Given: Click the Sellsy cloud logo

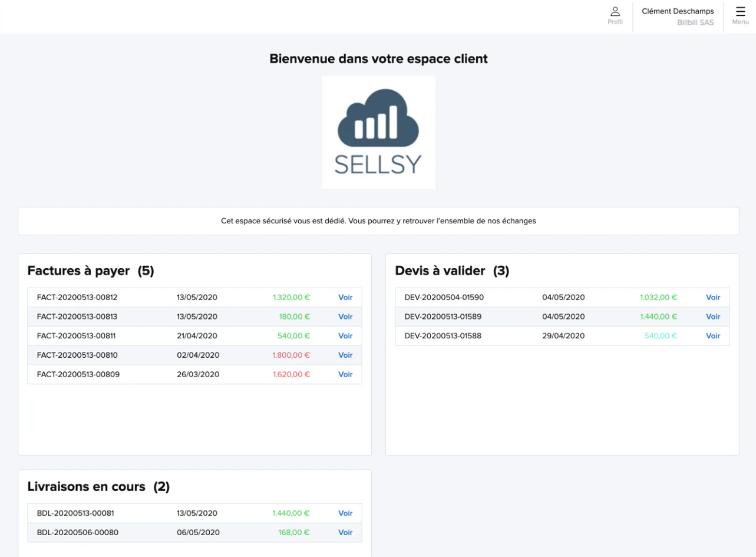Looking at the screenshot, I should (378, 132).
